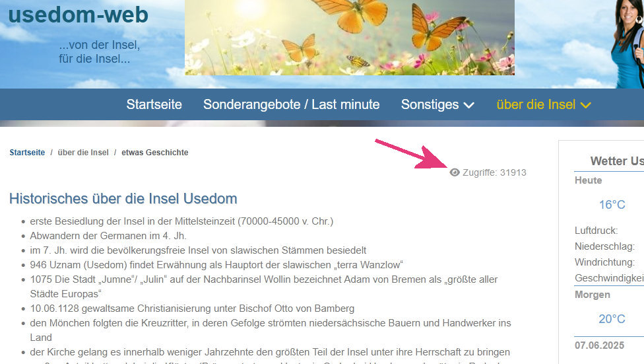Click the eye icon beside Zugriffe
The height and width of the screenshot is (364, 644).
(454, 172)
